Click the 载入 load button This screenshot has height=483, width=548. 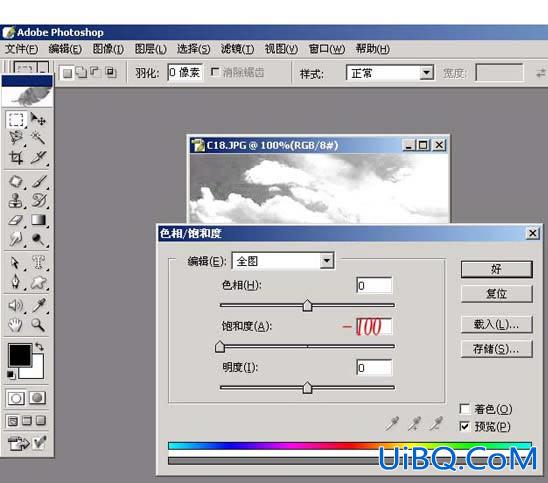496,325
